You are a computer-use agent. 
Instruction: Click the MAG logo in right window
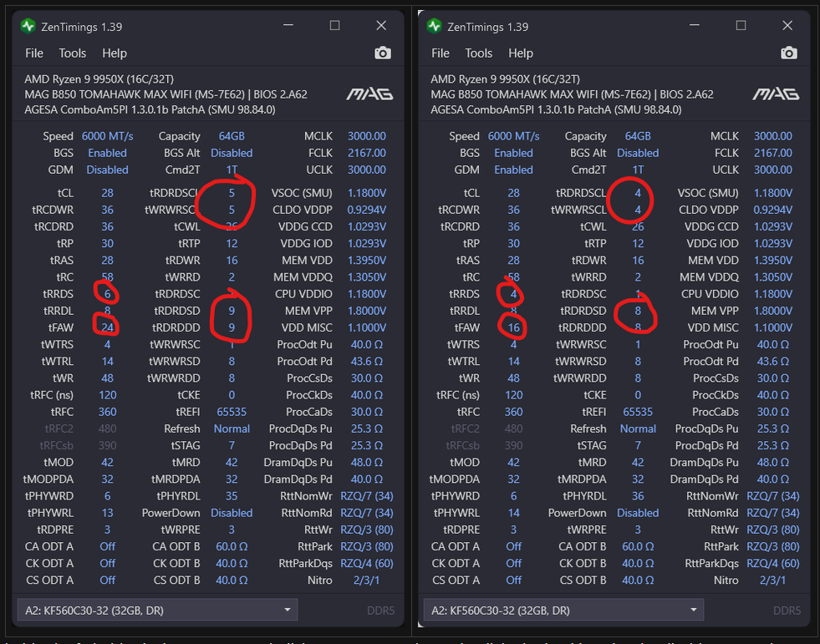click(776, 94)
